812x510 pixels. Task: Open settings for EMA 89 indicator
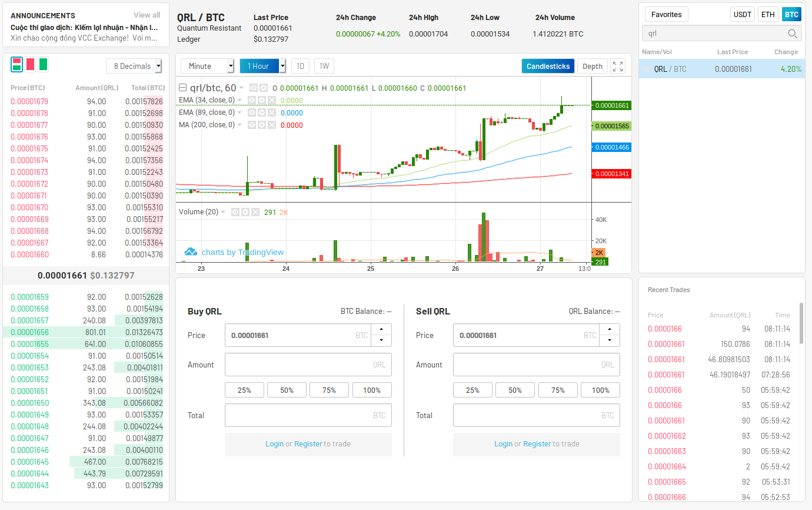[x=262, y=112]
